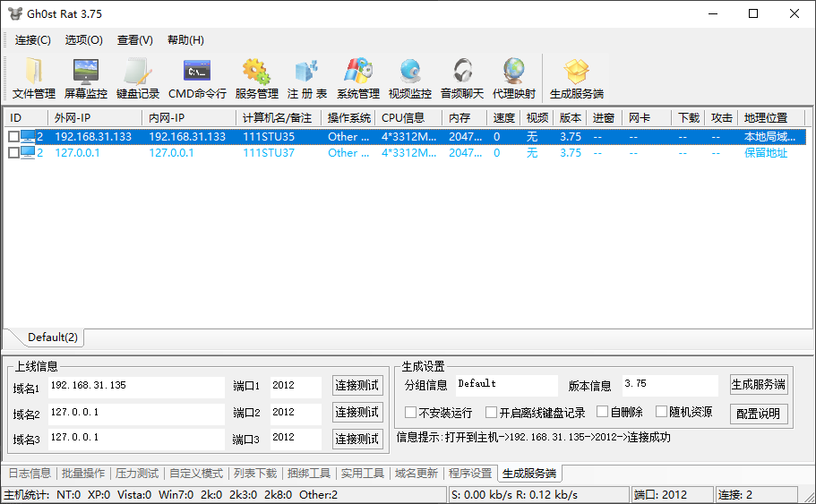The image size is (816, 504).
Task: Focus the 端口1 port field
Action: (x=296, y=388)
